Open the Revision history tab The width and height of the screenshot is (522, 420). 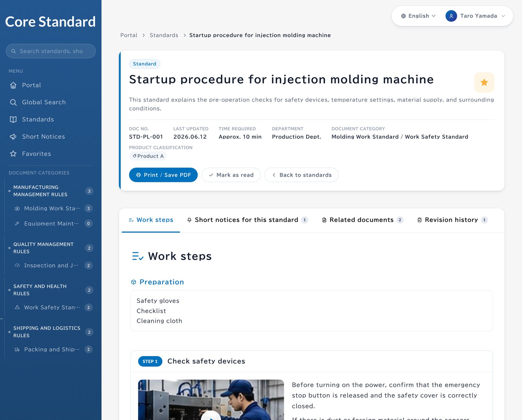point(452,220)
